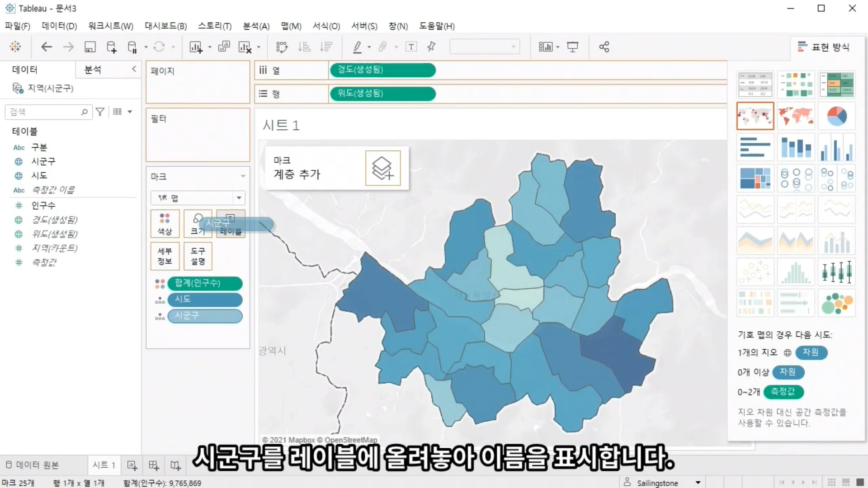Select the pie chart in Show Me

pyautogui.click(x=836, y=116)
